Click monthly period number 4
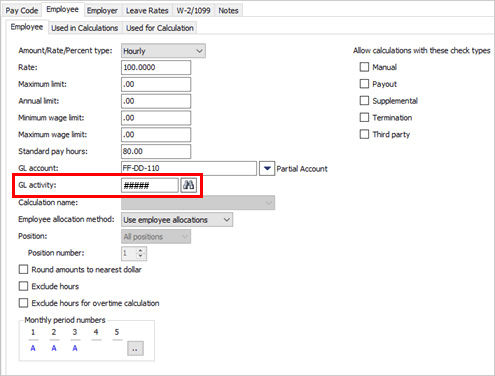The height and width of the screenshot is (376, 495). pyautogui.click(x=96, y=332)
